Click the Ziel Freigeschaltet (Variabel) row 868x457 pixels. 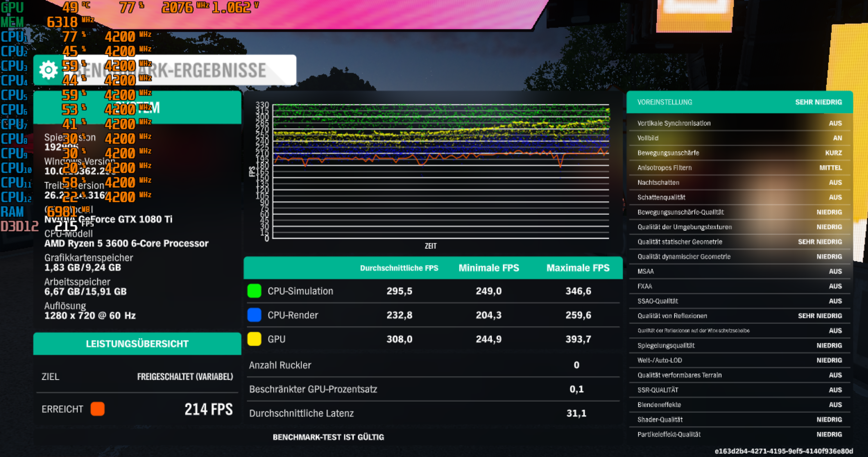pyautogui.click(x=137, y=376)
